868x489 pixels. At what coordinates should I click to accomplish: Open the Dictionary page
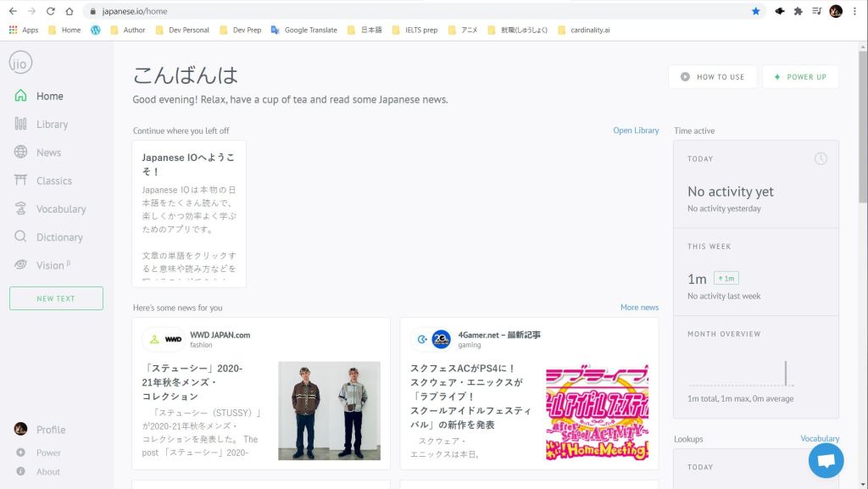point(59,237)
